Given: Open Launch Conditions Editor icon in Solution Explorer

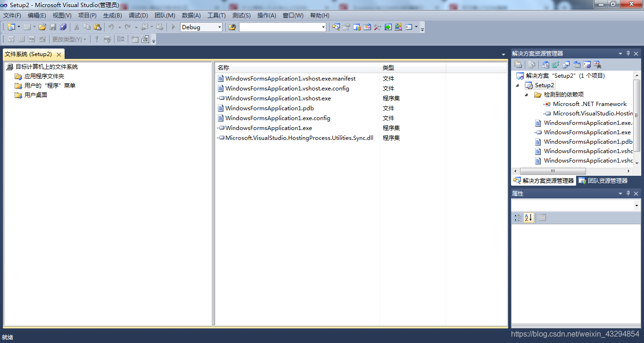Looking at the screenshot, I should pos(597,65).
